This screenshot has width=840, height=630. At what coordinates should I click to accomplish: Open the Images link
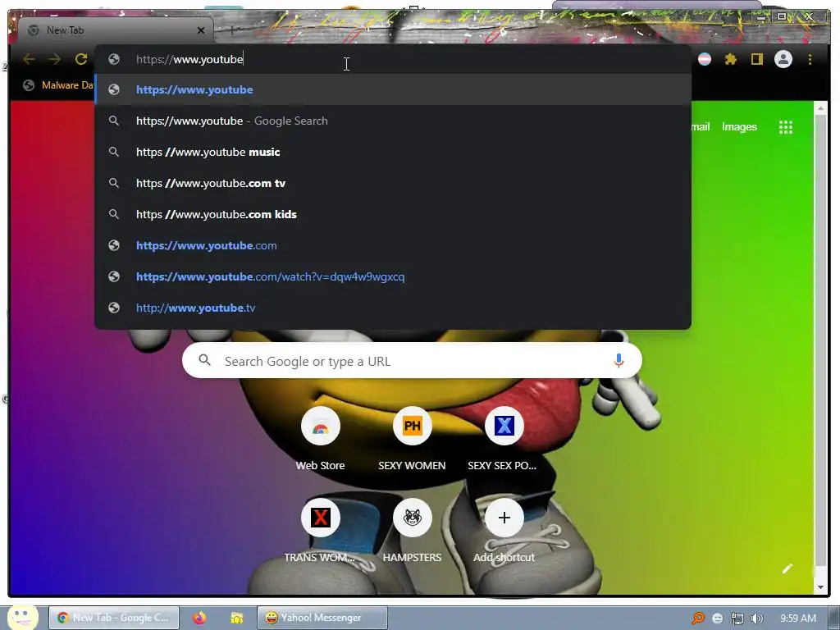739,127
